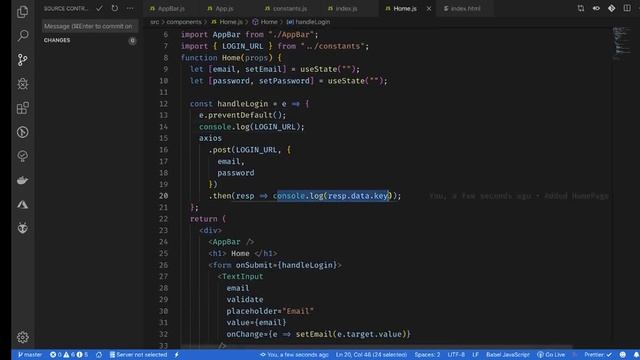Screen dimensions: 640x360
Task: Open the Docker whale view
Action: click(22, 180)
